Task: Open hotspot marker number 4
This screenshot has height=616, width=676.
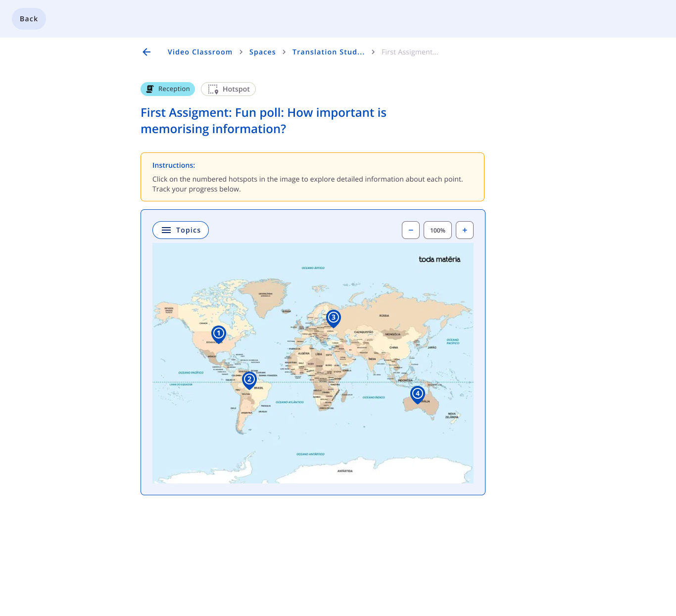Action: (x=418, y=395)
